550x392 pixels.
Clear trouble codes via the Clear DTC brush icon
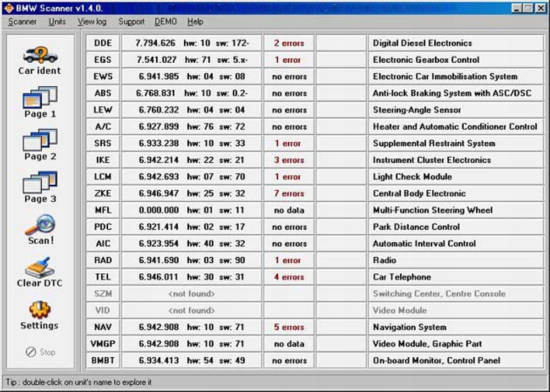coord(38,269)
